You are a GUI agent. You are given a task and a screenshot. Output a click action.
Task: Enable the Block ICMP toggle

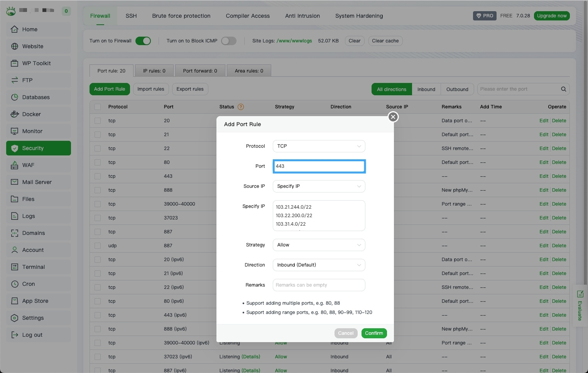pyautogui.click(x=228, y=41)
